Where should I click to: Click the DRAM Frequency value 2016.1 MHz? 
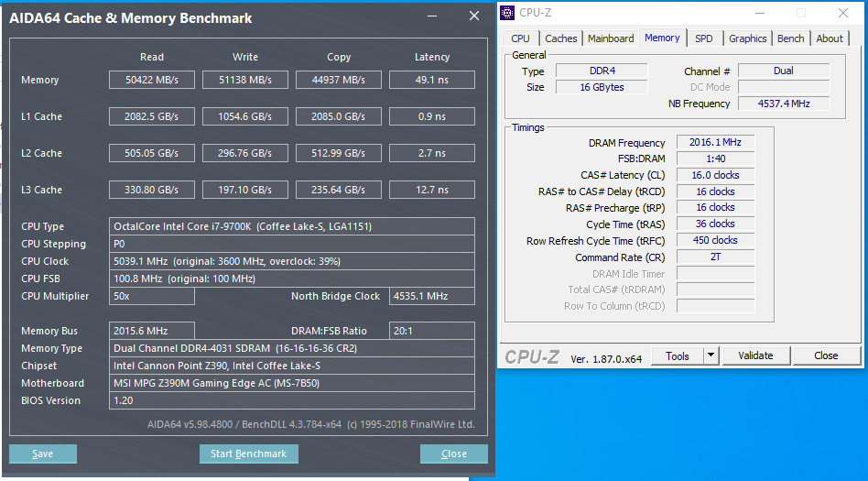(715, 142)
